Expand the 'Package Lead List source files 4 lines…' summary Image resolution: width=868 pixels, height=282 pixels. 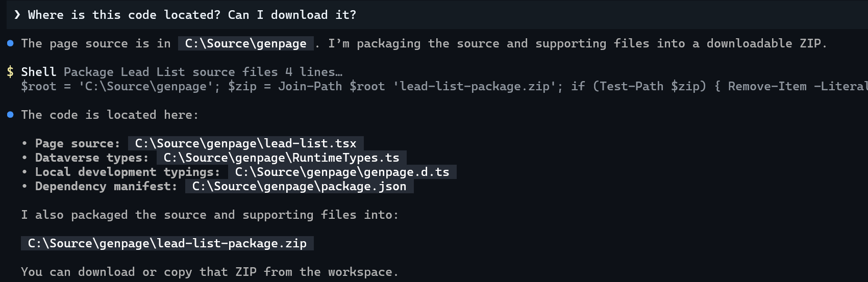203,72
